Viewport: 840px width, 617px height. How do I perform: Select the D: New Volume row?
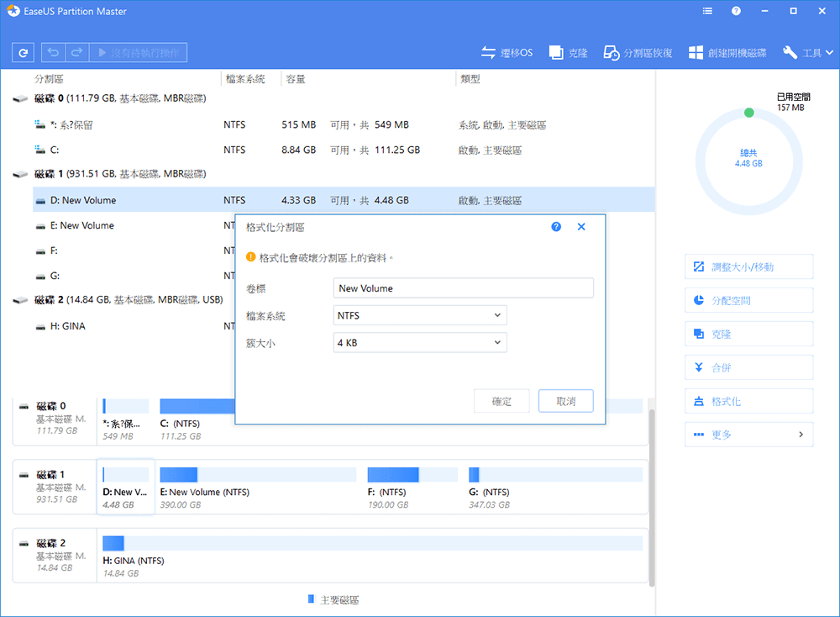(344, 200)
